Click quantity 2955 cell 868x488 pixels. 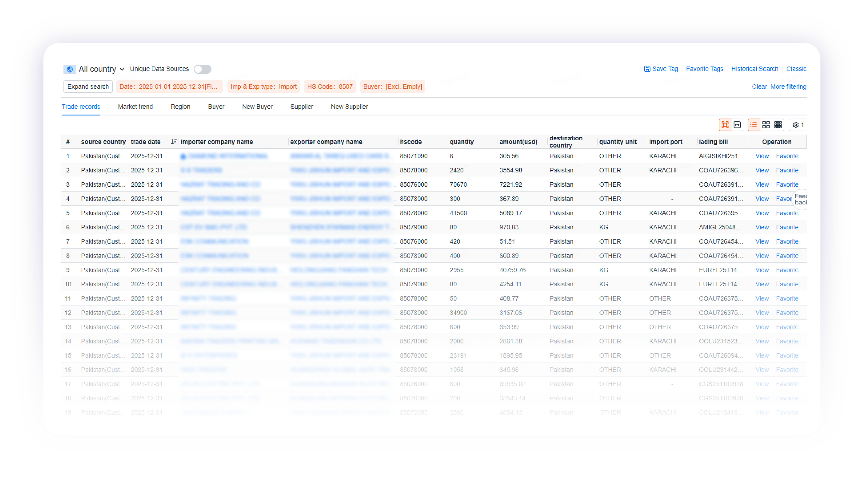pos(456,270)
